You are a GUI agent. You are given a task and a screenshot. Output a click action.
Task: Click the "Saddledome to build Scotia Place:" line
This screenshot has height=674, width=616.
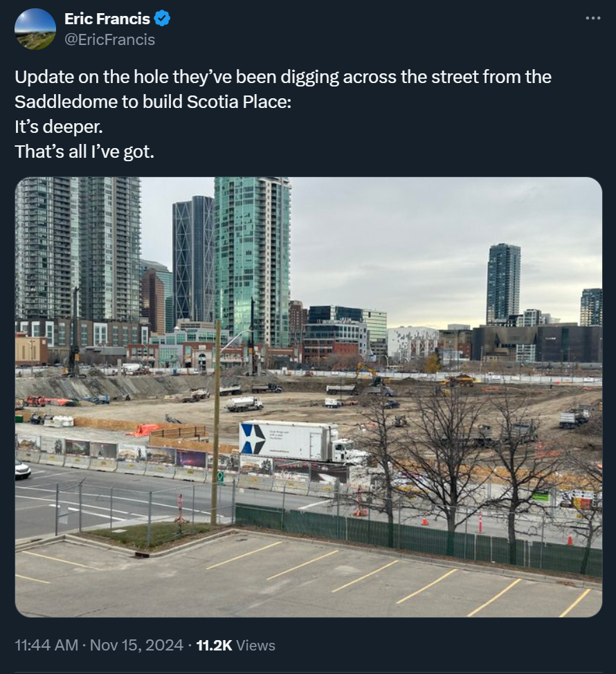[x=153, y=102]
